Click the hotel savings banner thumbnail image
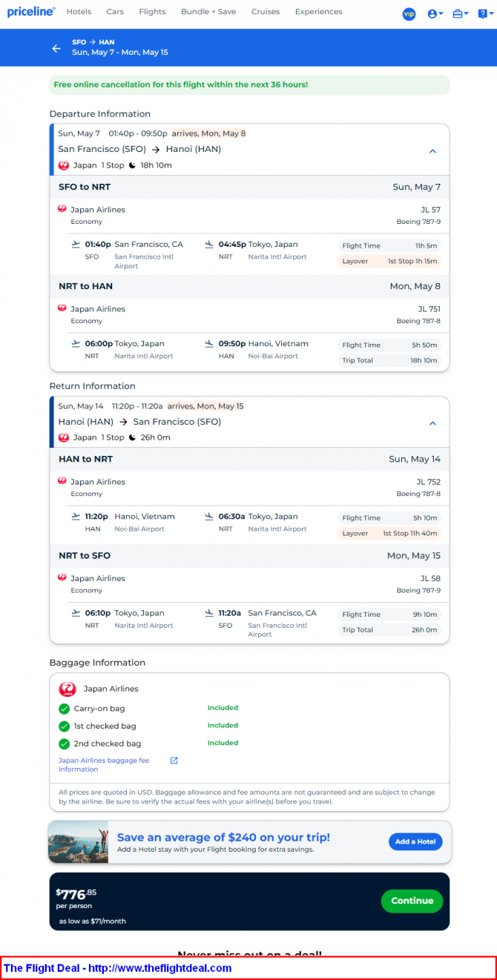 click(x=78, y=841)
